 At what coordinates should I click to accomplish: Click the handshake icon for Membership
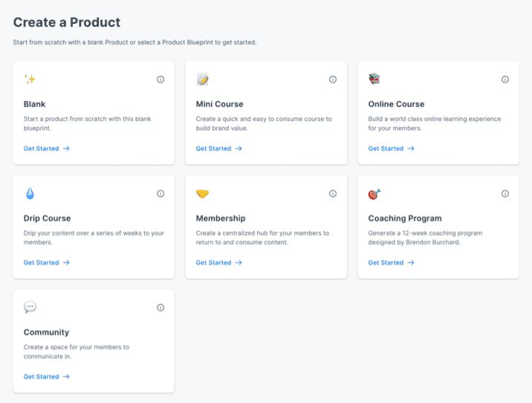pos(202,194)
